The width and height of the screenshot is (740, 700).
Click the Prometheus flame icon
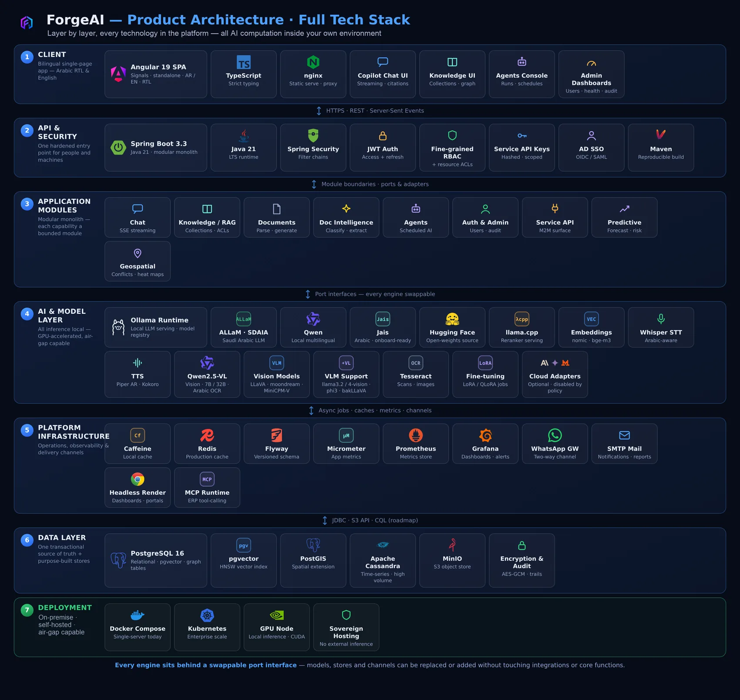pyautogui.click(x=416, y=435)
